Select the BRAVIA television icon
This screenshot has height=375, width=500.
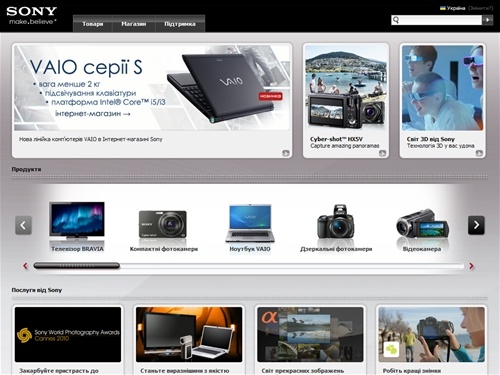(x=77, y=221)
